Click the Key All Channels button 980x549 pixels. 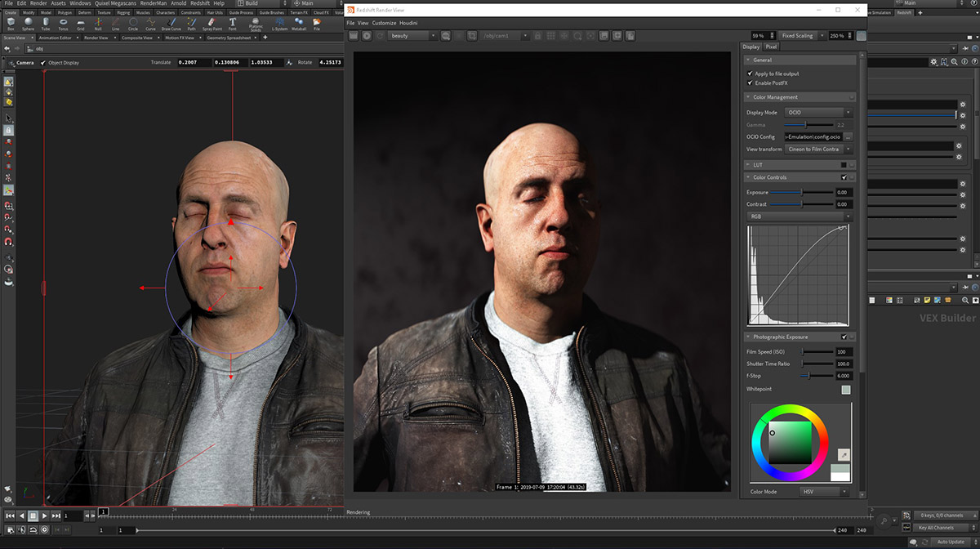tap(935, 528)
